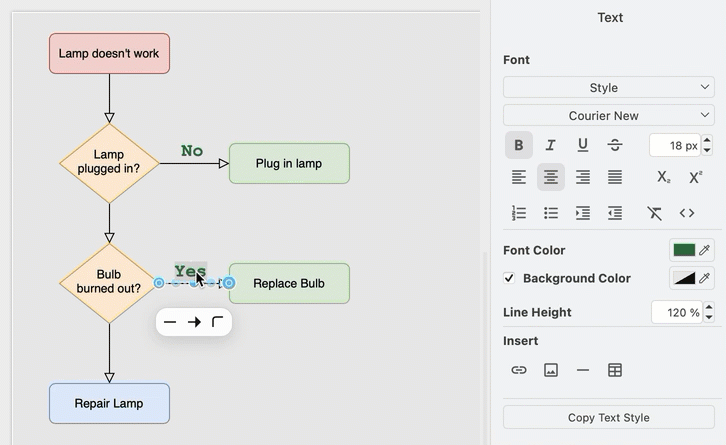726x445 pixels.
Task: Select the Bulb burned out diamond
Action: click(x=108, y=283)
